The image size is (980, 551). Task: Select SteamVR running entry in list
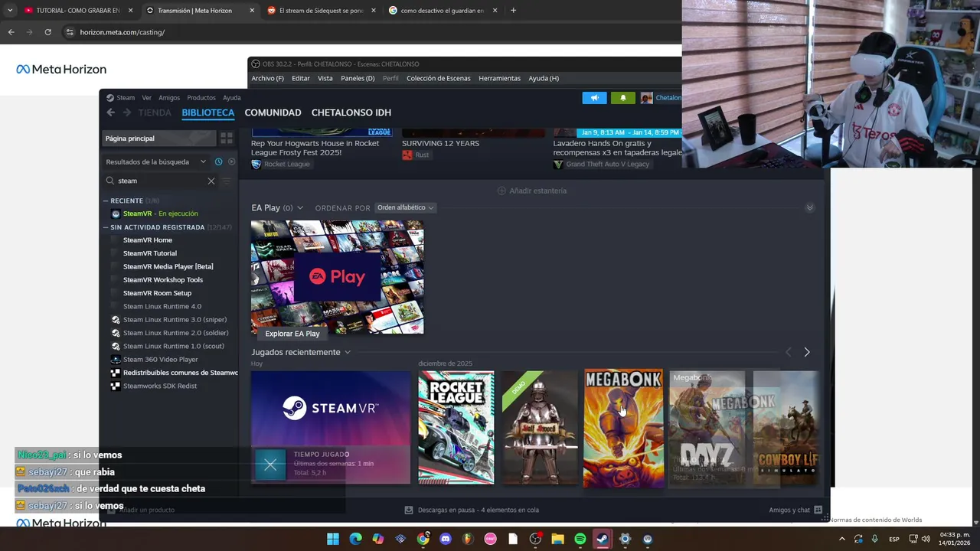click(x=160, y=214)
